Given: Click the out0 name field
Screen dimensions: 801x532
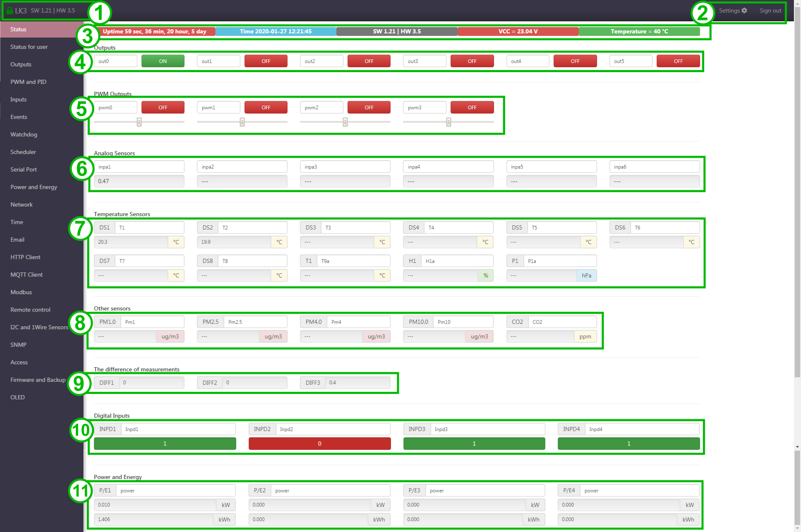Looking at the screenshot, I should click(x=116, y=61).
